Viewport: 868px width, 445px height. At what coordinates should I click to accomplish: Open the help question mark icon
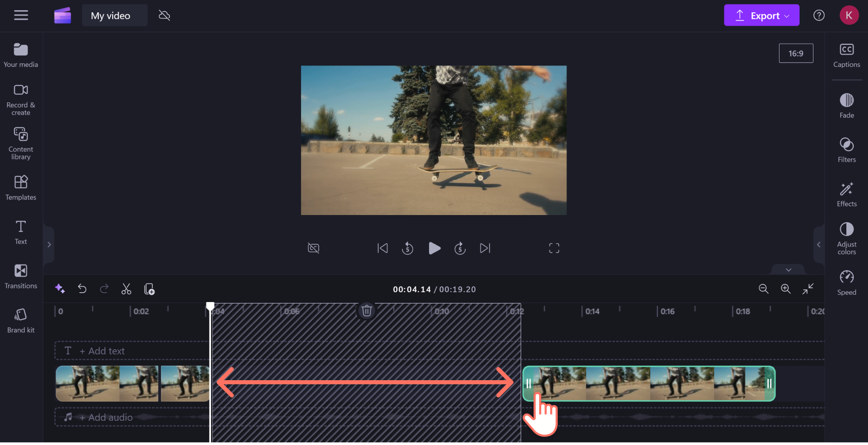[819, 15]
